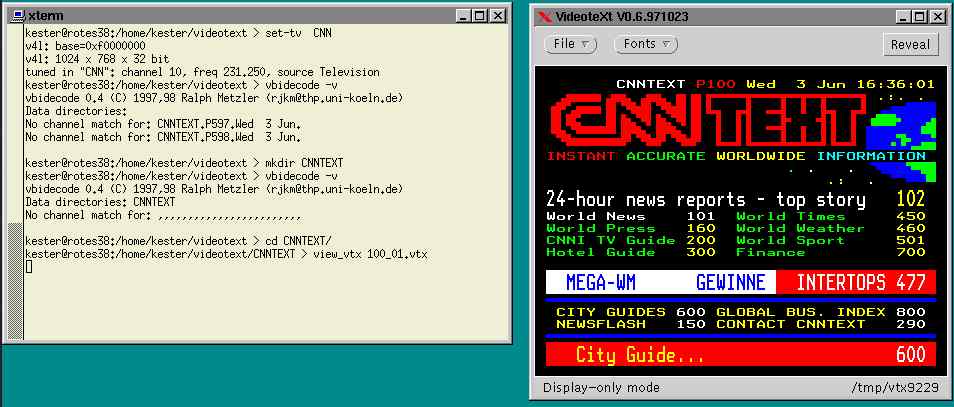This screenshot has width=954, height=407.
Task: Click the Reveal button
Action: click(910, 44)
